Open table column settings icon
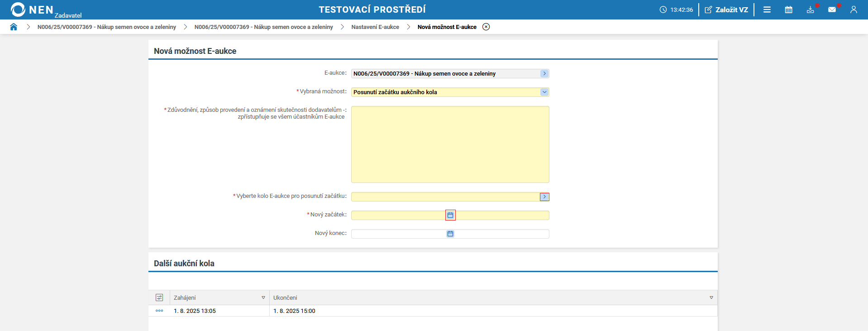The image size is (868, 331). (159, 297)
